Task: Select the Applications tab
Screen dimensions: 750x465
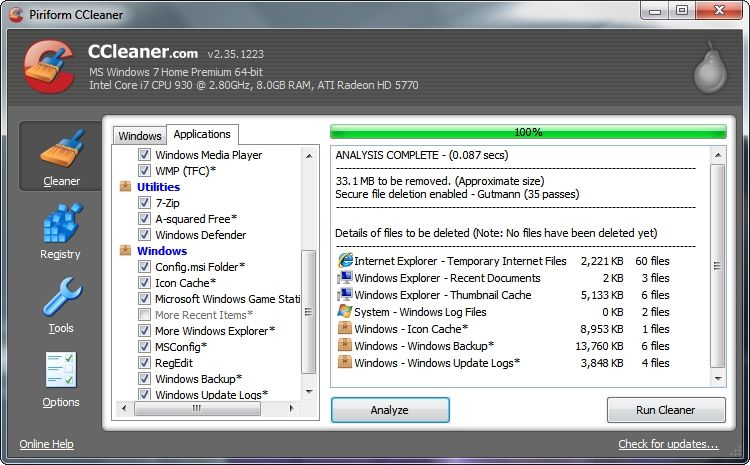Action: click(202, 134)
